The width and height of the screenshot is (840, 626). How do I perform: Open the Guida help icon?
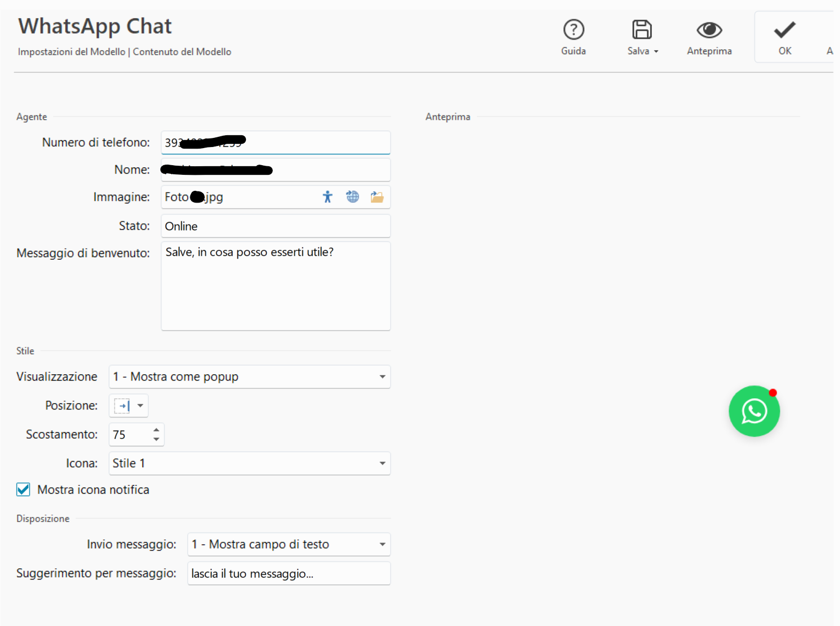point(573,30)
